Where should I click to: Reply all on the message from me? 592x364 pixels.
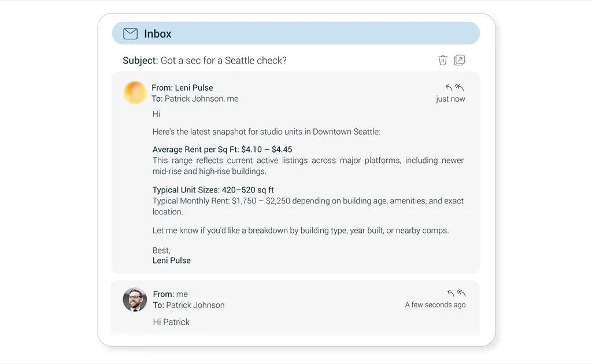[461, 294]
